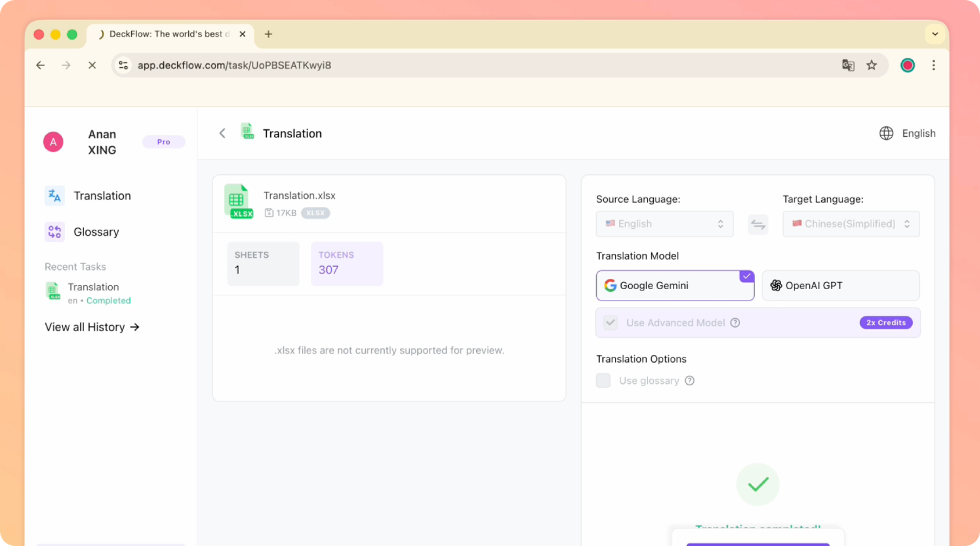Expand the Chrome tab search chevron
The height and width of the screenshot is (546, 980).
tap(934, 34)
